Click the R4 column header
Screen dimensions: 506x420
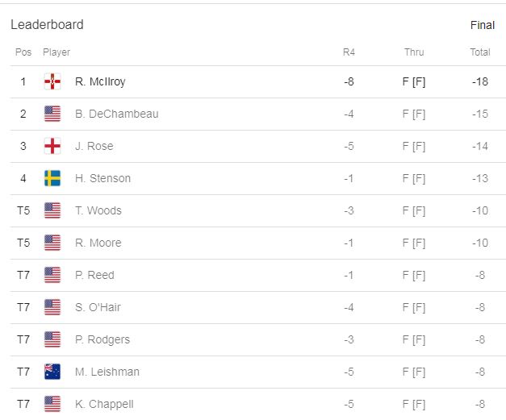coord(349,52)
